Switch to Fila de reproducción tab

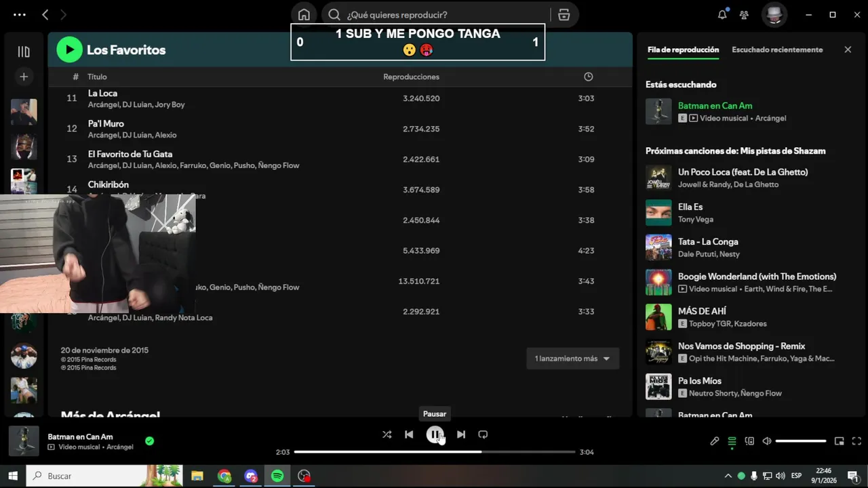pyautogui.click(x=683, y=49)
